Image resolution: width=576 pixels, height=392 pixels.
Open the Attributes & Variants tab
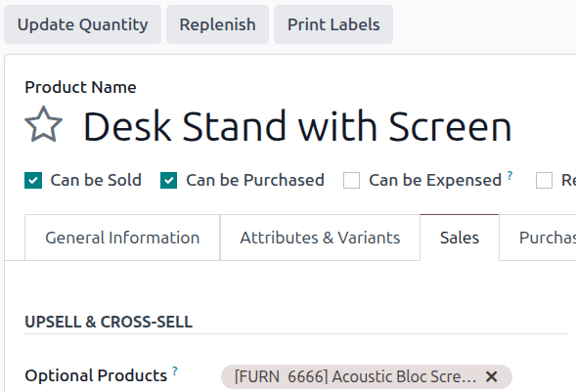(320, 238)
